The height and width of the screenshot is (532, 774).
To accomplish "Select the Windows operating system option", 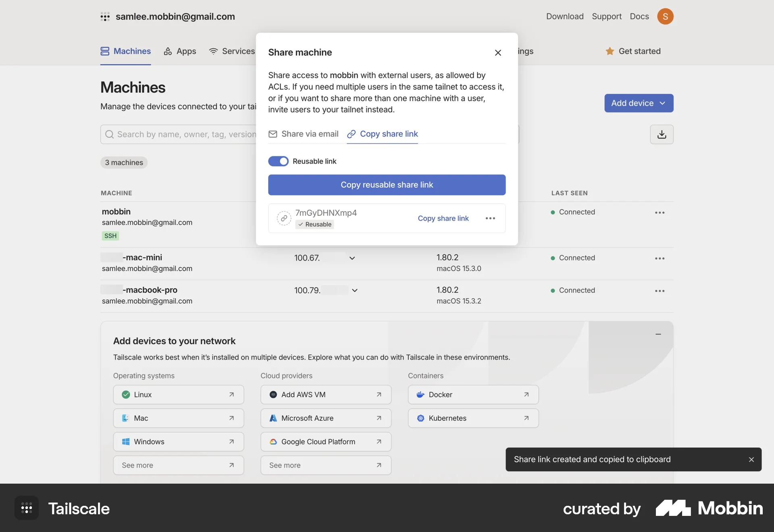I will [178, 441].
